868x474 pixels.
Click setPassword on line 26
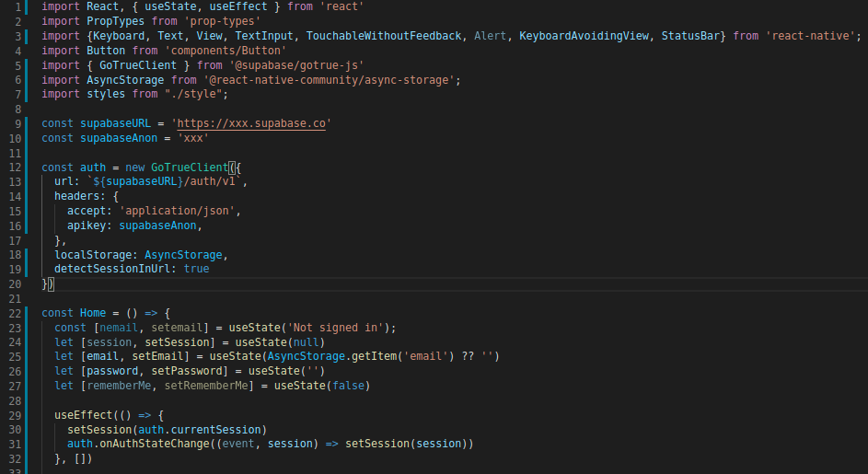coord(187,371)
